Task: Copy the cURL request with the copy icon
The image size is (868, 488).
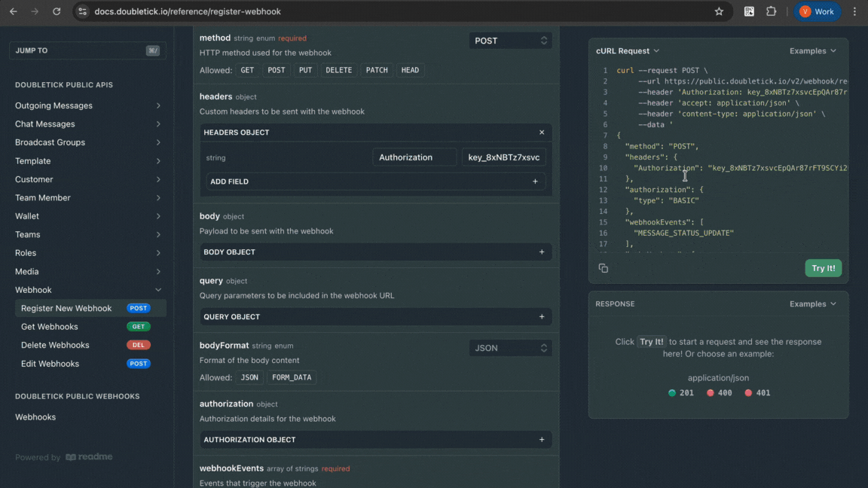Action: (x=603, y=268)
